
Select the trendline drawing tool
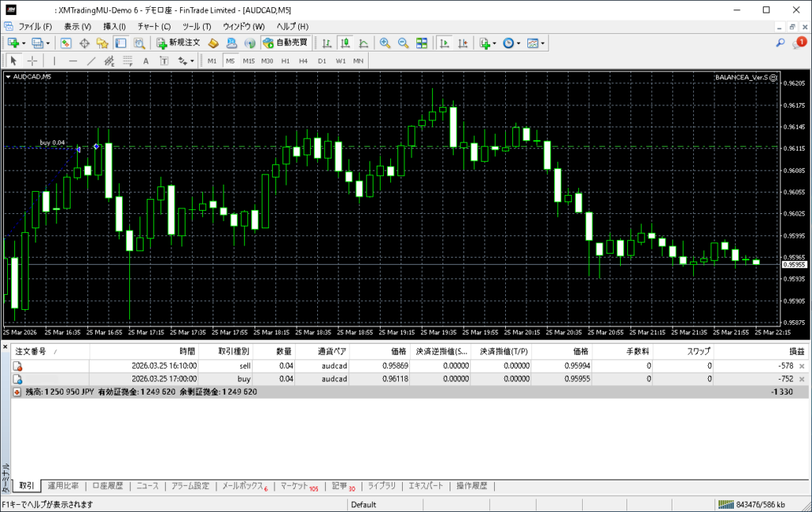[x=91, y=61]
